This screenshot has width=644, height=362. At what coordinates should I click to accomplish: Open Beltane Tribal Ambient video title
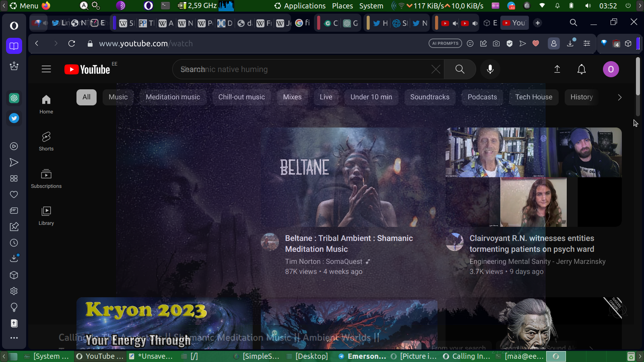point(349,244)
